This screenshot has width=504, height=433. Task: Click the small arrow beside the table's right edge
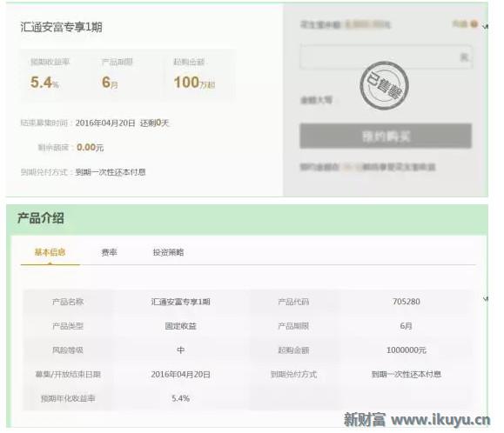click(486, 299)
